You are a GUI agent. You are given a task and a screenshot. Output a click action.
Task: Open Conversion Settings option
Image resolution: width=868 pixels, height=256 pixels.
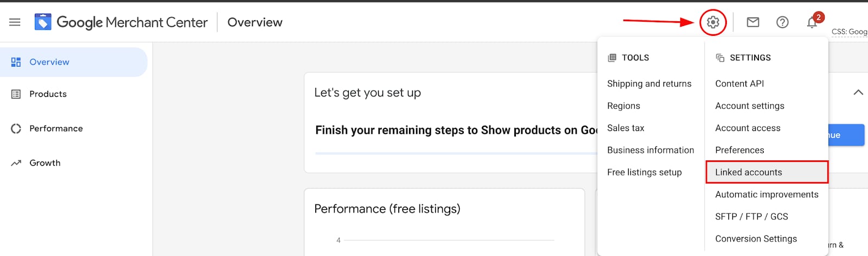(756, 239)
